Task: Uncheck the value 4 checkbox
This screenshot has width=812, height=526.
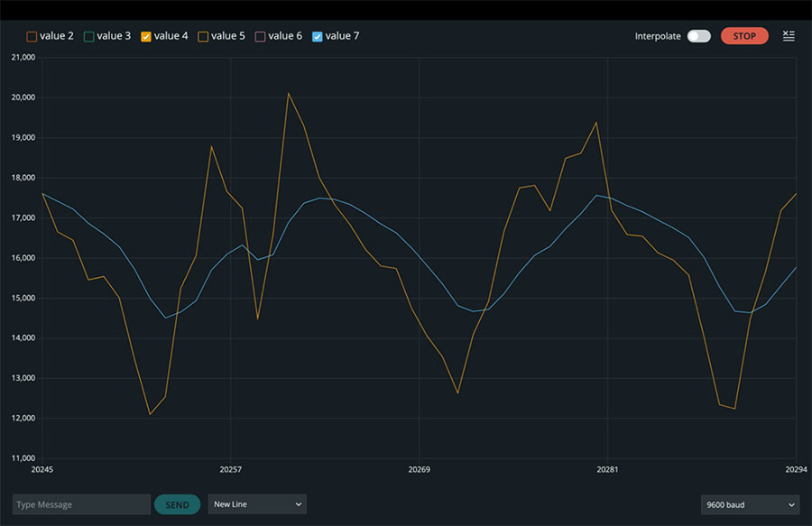Action: click(x=146, y=36)
